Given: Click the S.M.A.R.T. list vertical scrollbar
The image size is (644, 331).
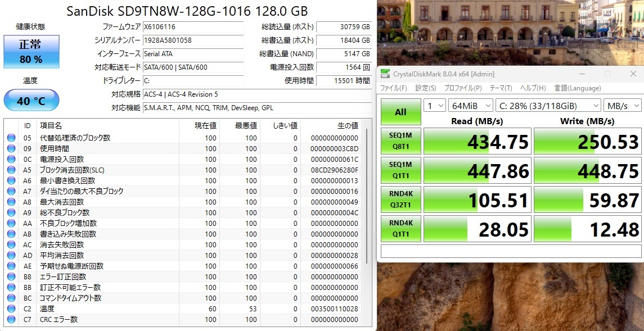Looking at the screenshot, I should (x=367, y=197).
